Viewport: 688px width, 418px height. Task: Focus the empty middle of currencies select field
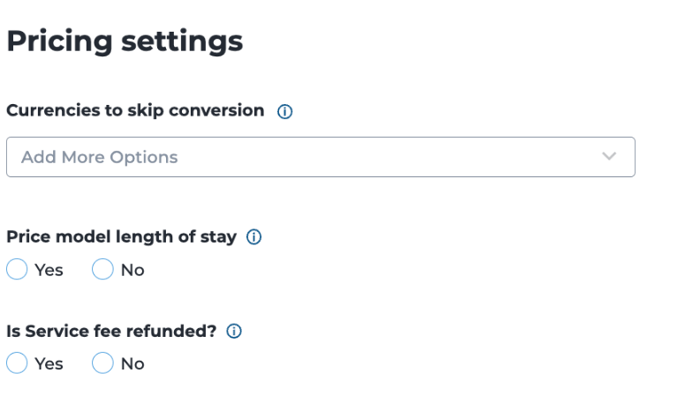point(373,157)
